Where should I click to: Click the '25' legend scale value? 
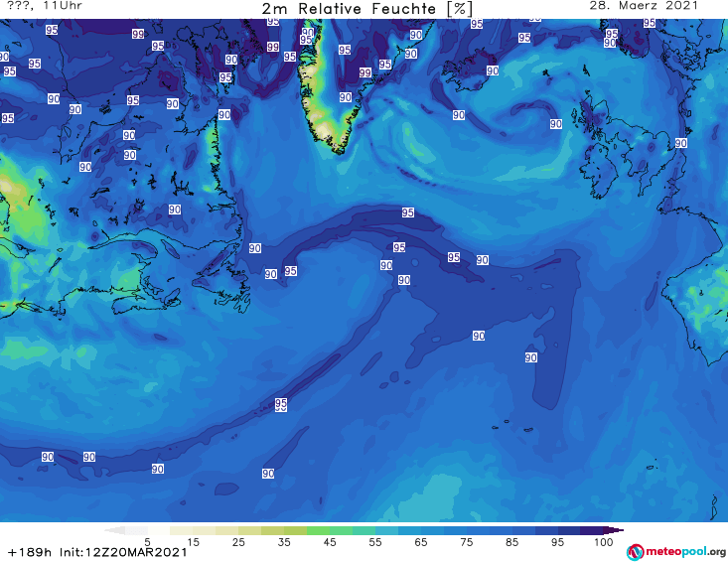coord(238,541)
